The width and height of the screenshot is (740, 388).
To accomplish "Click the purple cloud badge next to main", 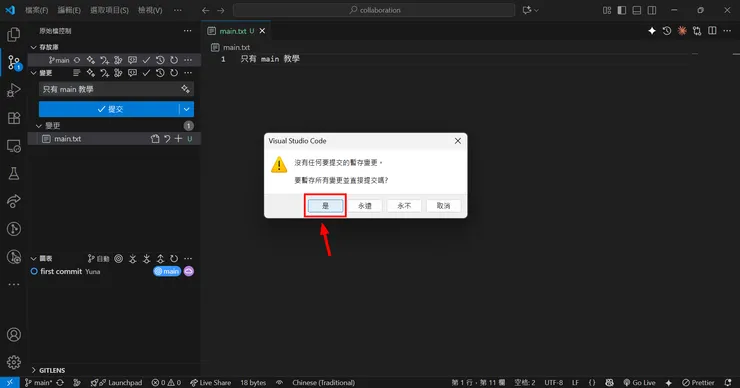I will (188, 271).
